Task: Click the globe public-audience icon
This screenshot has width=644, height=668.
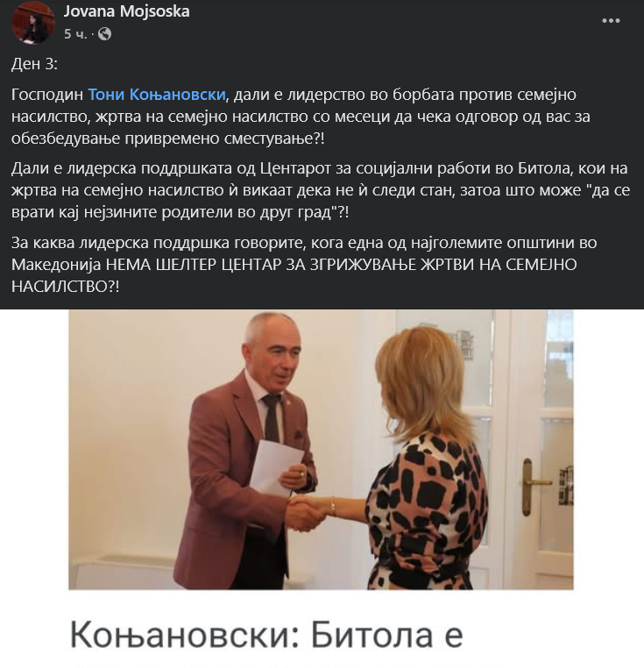Action: pos(105,34)
